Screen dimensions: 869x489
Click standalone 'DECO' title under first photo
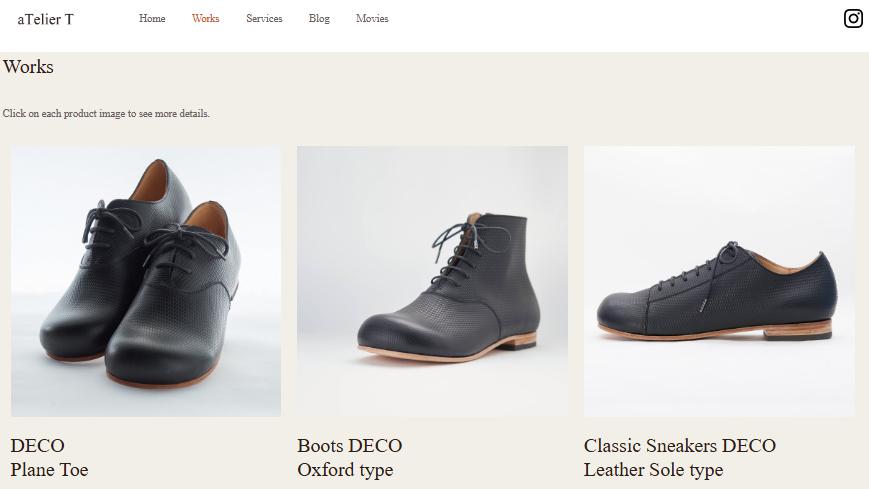(38, 446)
